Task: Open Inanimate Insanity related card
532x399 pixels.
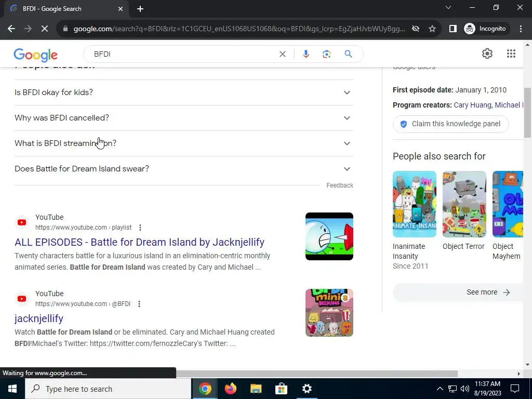Action: tap(414, 220)
